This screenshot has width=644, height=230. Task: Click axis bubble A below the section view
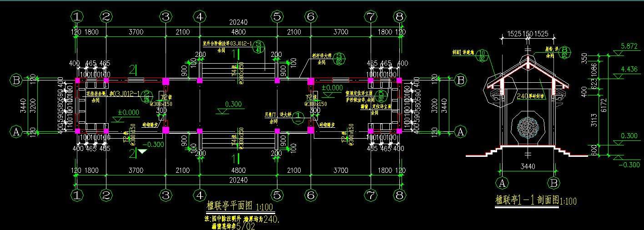point(503,183)
